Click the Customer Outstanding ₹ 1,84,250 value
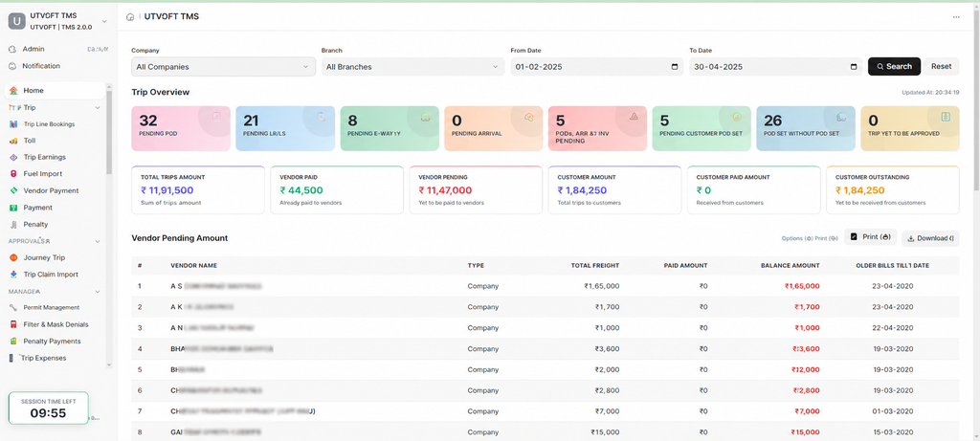This screenshot has width=980, height=441. pos(859,190)
